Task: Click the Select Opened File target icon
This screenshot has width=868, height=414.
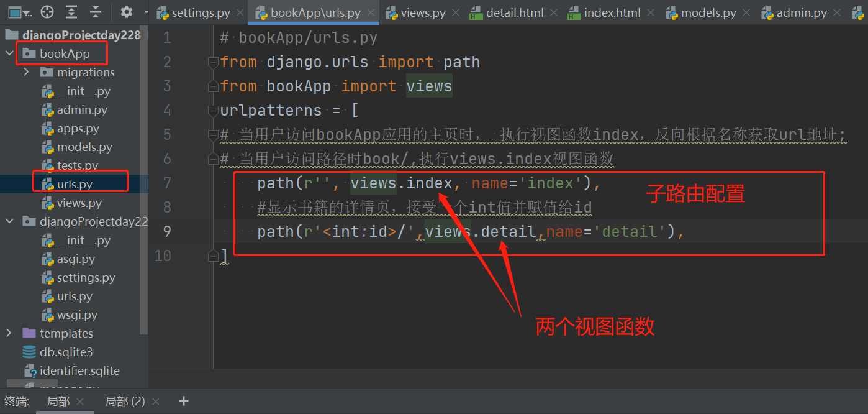Action: [47, 12]
